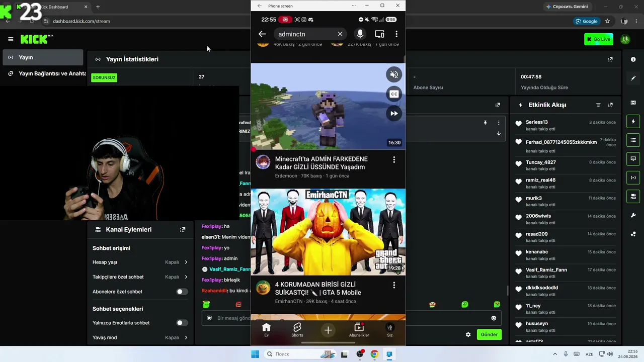The width and height of the screenshot is (644, 362).
Task: Open the wrench tools icon in right sidebar
Action: coord(633,215)
